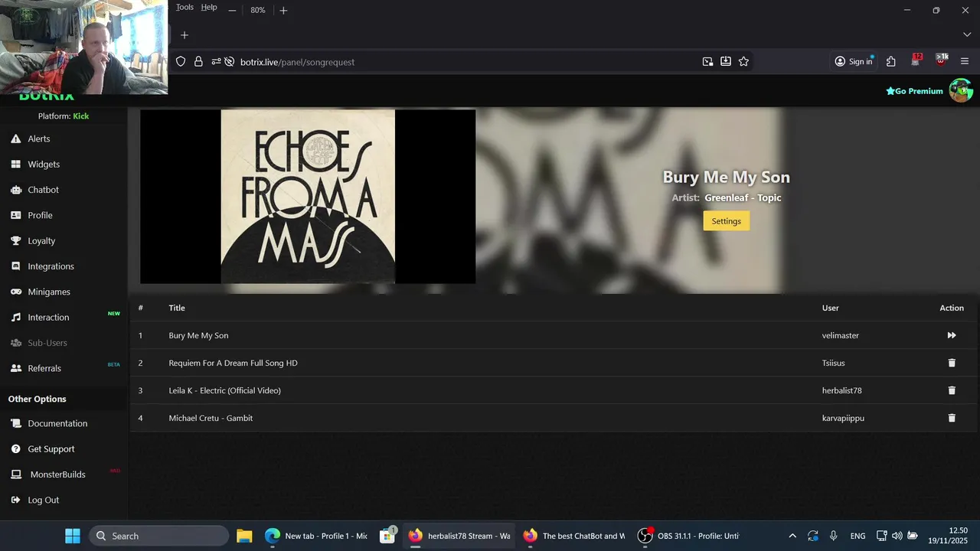This screenshot has width=980, height=551.
Task: Click user name karvapiippu
Action: coord(843,418)
